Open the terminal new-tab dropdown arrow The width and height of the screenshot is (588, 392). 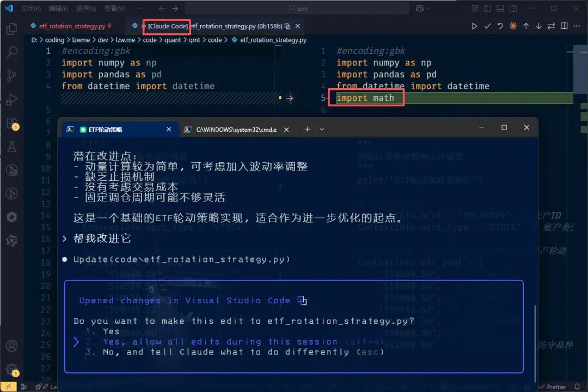[x=322, y=130]
